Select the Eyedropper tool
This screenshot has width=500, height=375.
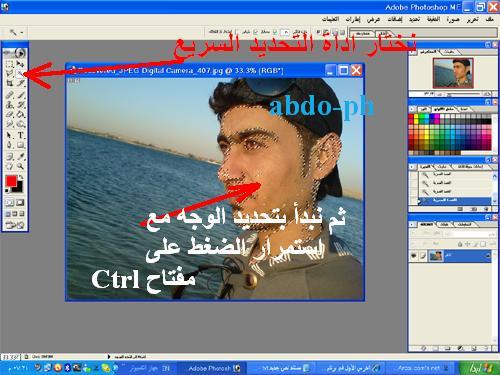pos(20,156)
